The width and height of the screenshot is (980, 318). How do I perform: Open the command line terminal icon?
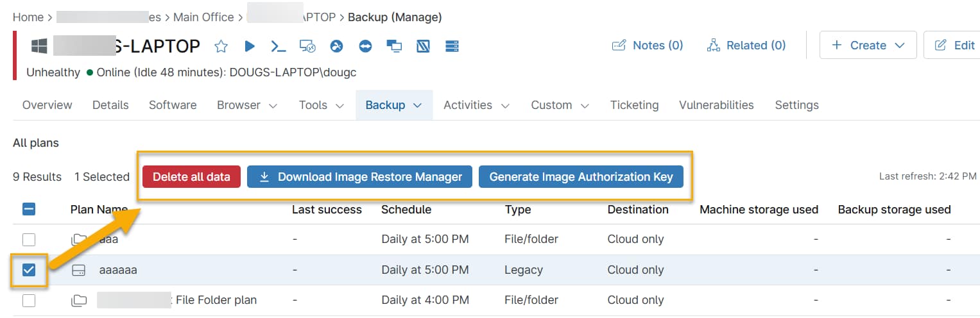(x=278, y=46)
